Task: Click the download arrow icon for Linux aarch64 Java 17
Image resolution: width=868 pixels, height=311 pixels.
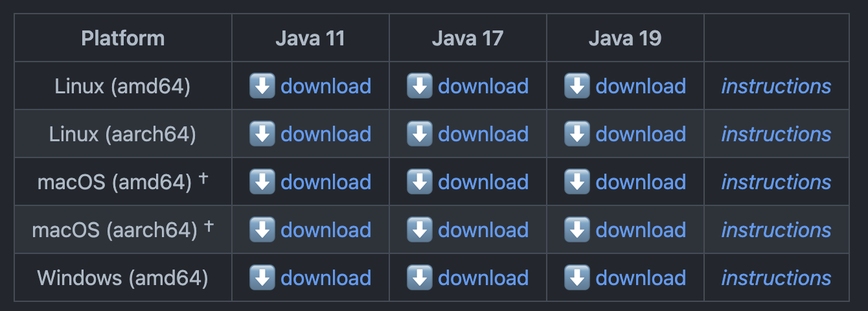Action: tap(420, 133)
